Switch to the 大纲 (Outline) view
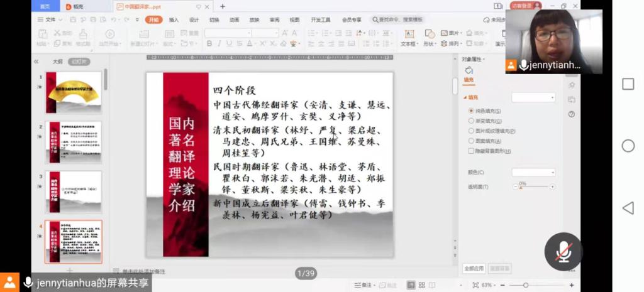The height and width of the screenshot is (292, 644). coord(57,62)
